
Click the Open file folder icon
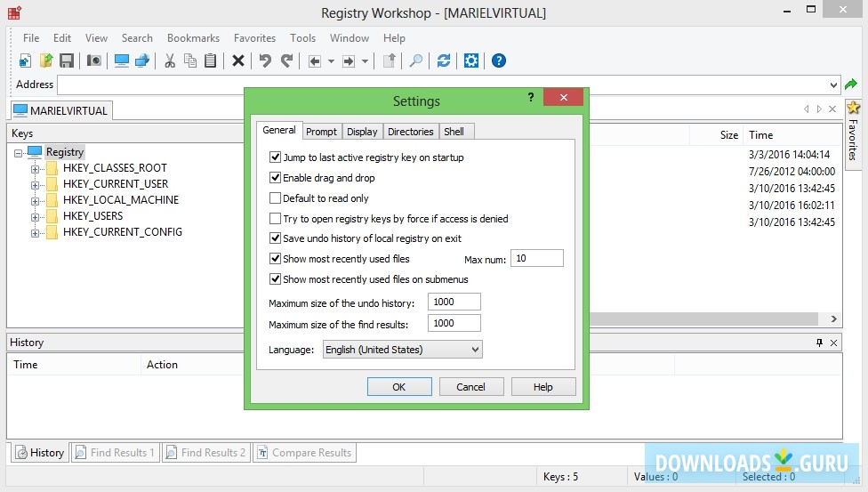(46, 60)
